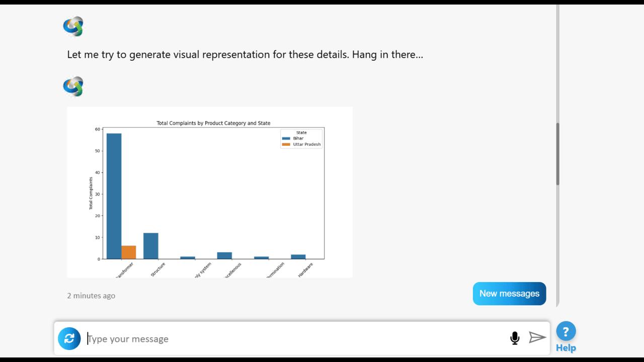Click the Bihar blue legend swatch
This screenshot has height=362, width=644.
pos(286,138)
